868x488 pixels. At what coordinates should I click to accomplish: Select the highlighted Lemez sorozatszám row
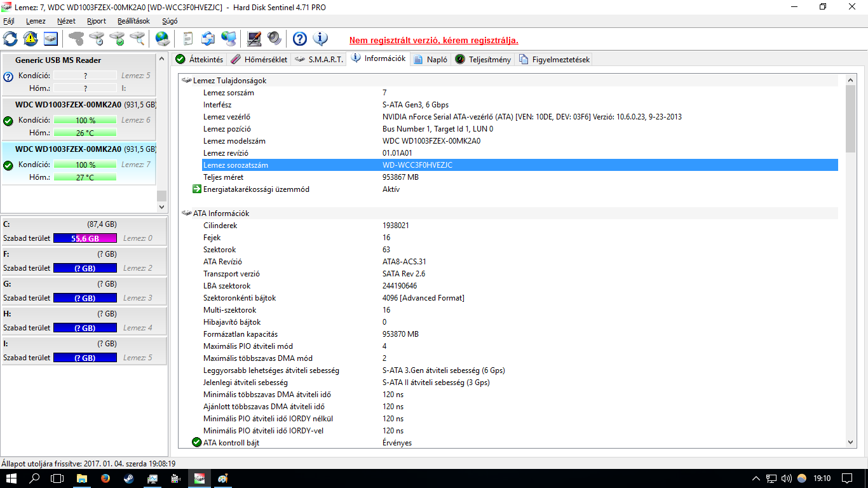[x=520, y=165]
